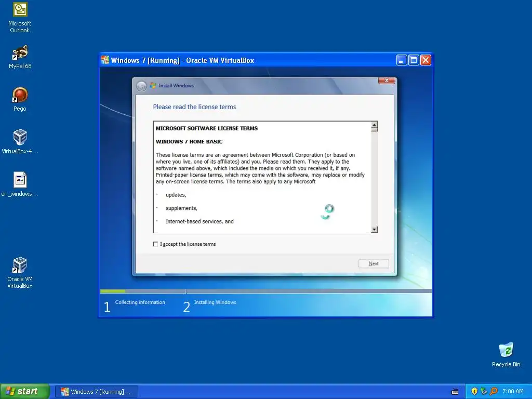This screenshot has width=532, height=399.
Task: Select the Pego desktop shortcut
Action: coord(20,99)
